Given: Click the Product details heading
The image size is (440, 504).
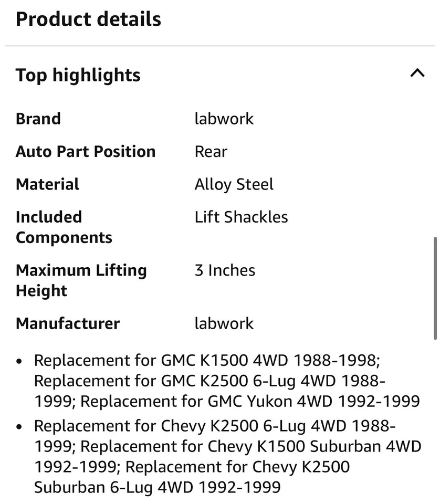Looking at the screenshot, I should pyautogui.click(x=88, y=19).
